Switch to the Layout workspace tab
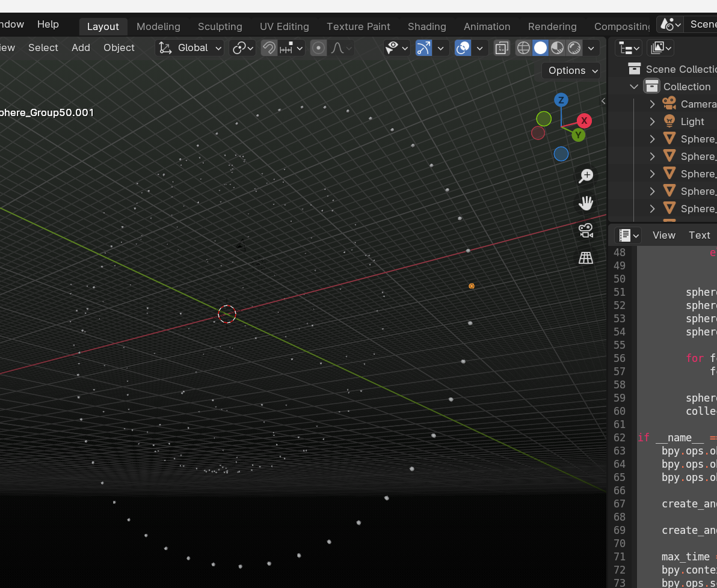The image size is (717, 588). coord(103,26)
